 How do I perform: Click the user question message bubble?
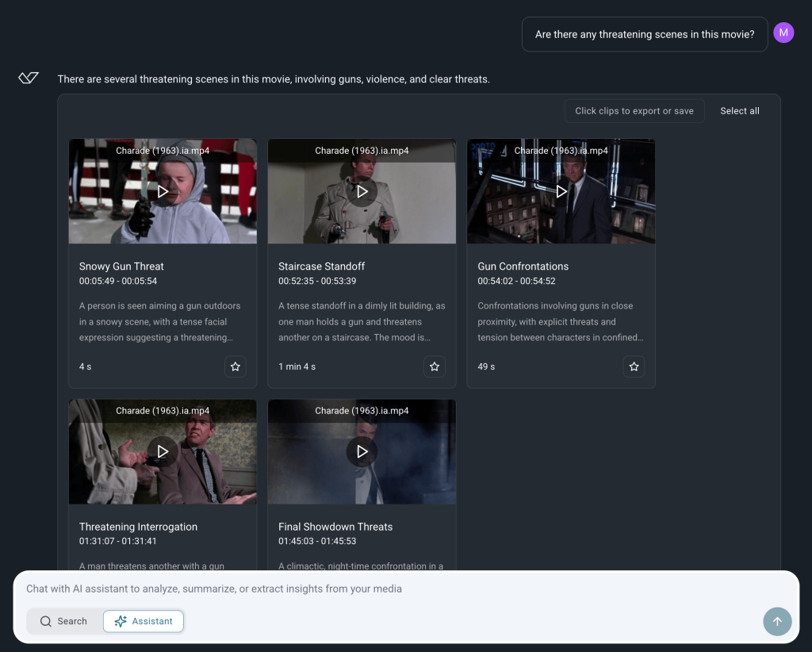[644, 34]
